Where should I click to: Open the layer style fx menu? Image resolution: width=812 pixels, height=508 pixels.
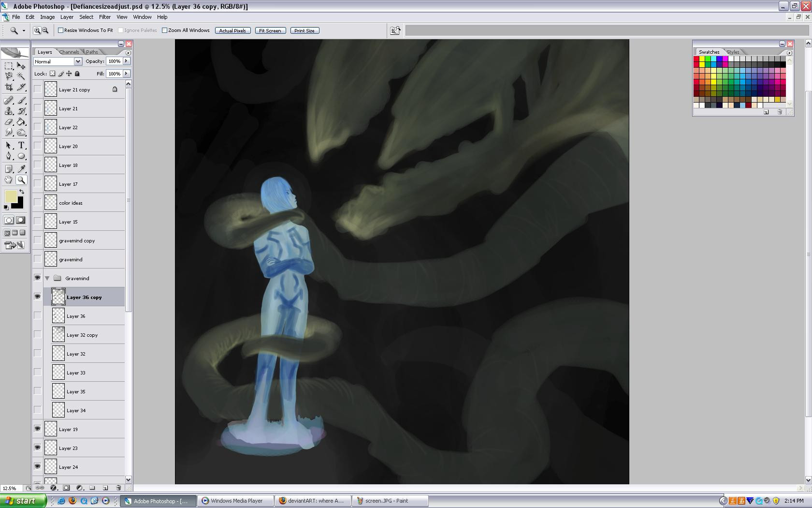pos(53,488)
